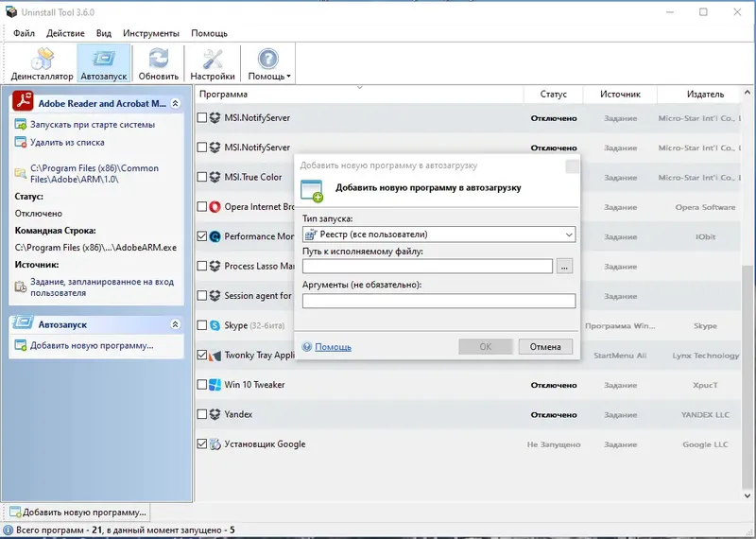Click the vertical scrollbar thumb of list

[x=747, y=376]
